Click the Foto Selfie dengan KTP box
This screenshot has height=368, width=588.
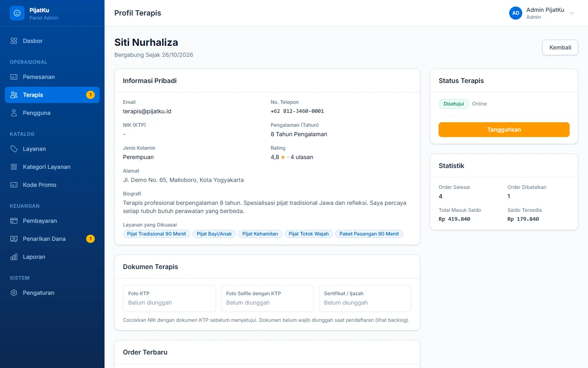(267, 298)
